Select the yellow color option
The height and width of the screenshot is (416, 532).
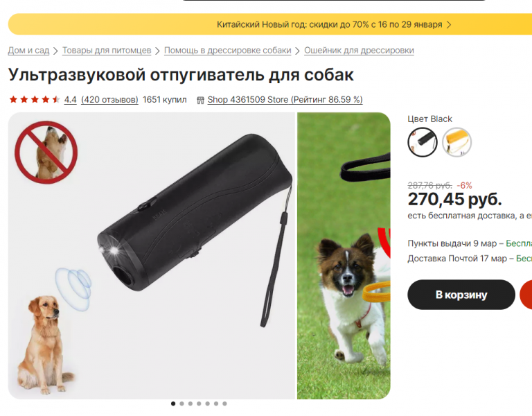456,142
